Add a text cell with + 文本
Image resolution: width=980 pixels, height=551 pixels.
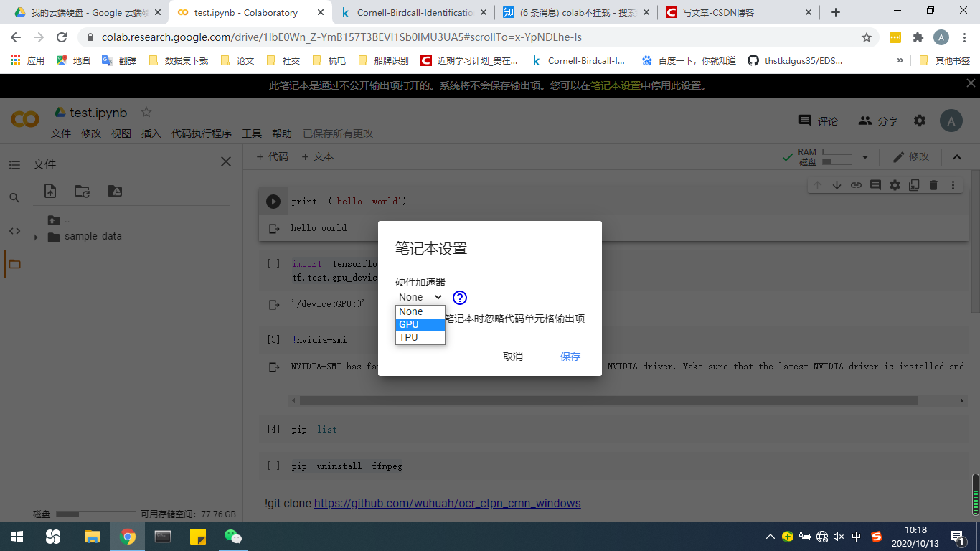click(317, 156)
